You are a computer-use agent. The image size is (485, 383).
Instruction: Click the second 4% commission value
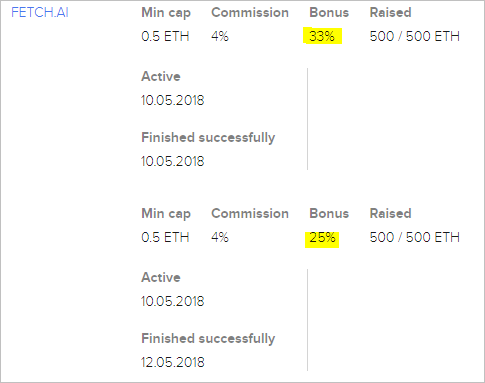point(220,237)
